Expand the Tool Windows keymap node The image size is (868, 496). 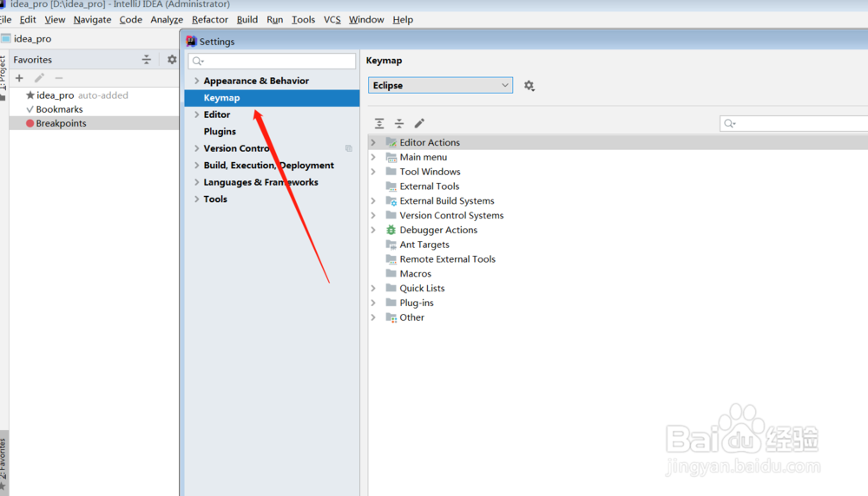(373, 172)
